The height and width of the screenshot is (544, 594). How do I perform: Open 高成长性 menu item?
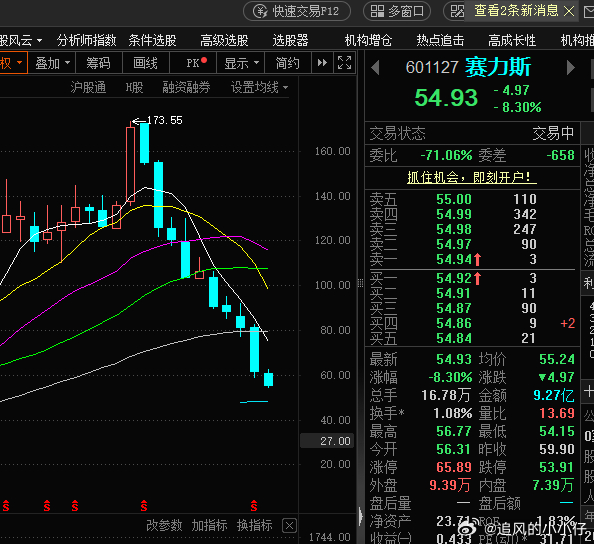point(512,40)
